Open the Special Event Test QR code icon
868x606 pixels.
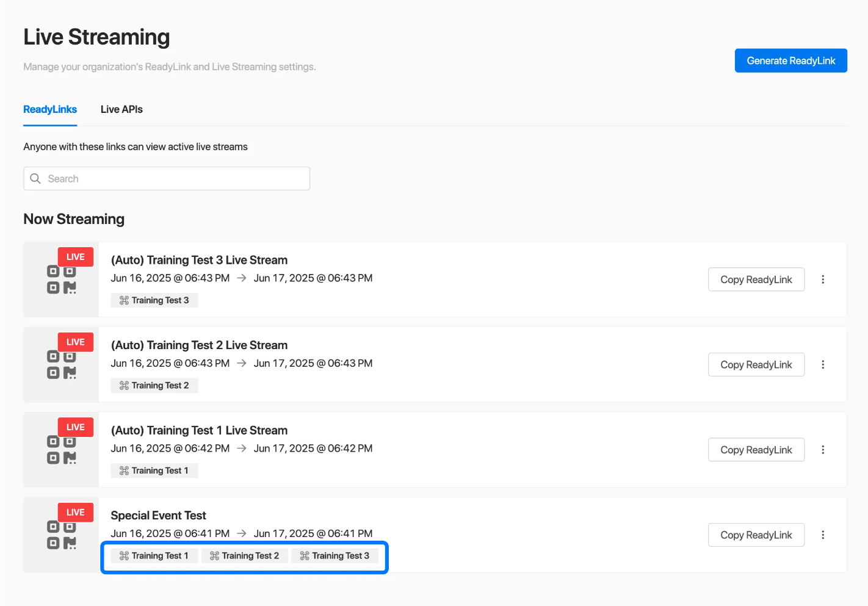(x=62, y=535)
